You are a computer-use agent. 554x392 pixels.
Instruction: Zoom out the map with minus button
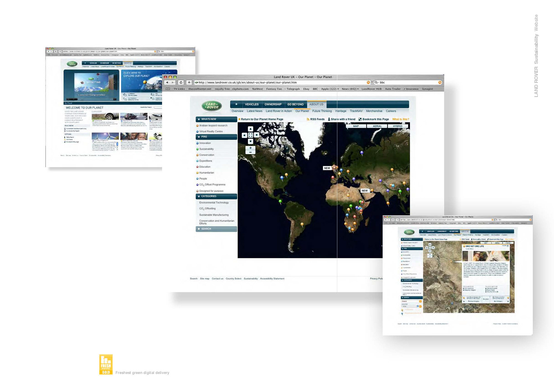pyautogui.click(x=250, y=152)
